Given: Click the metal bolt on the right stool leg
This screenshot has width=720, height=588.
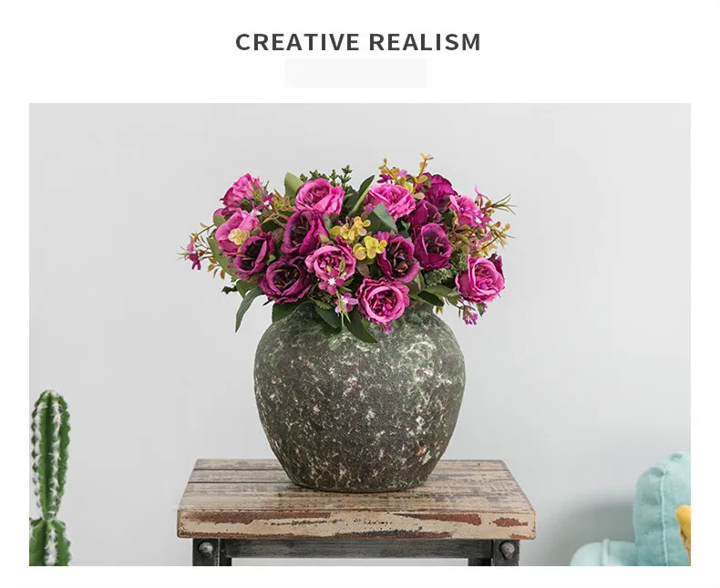Looking at the screenshot, I should click(508, 550).
